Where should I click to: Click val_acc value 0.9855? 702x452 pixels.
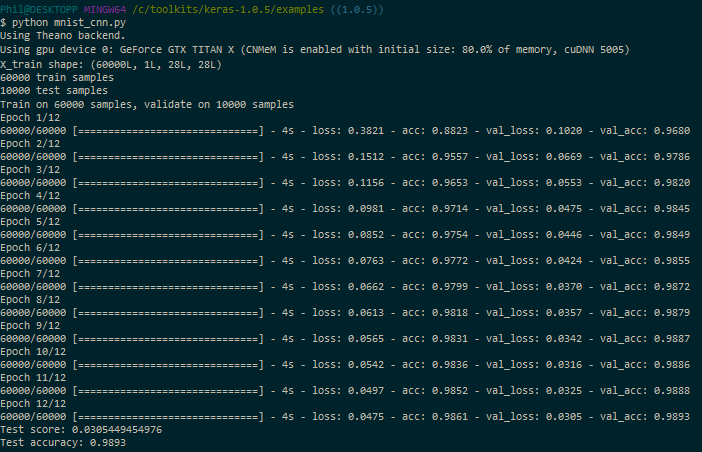click(x=672, y=260)
